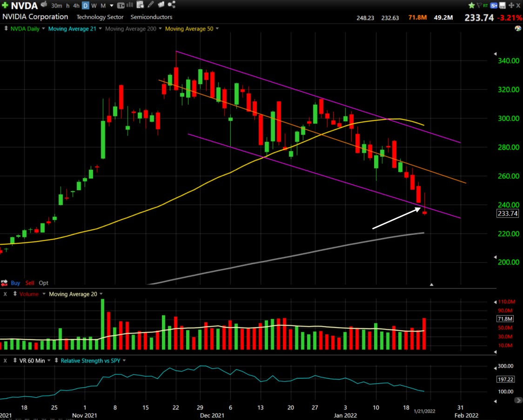This screenshot has width=523, height=420.
Task: Click the Buy button
Action: point(15,283)
